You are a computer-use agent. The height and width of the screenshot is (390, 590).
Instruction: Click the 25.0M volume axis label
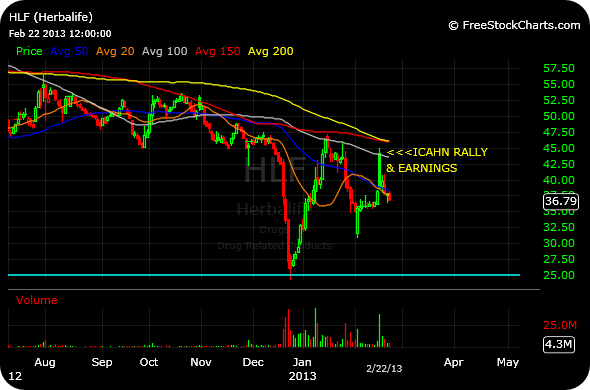[x=560, y=325]
